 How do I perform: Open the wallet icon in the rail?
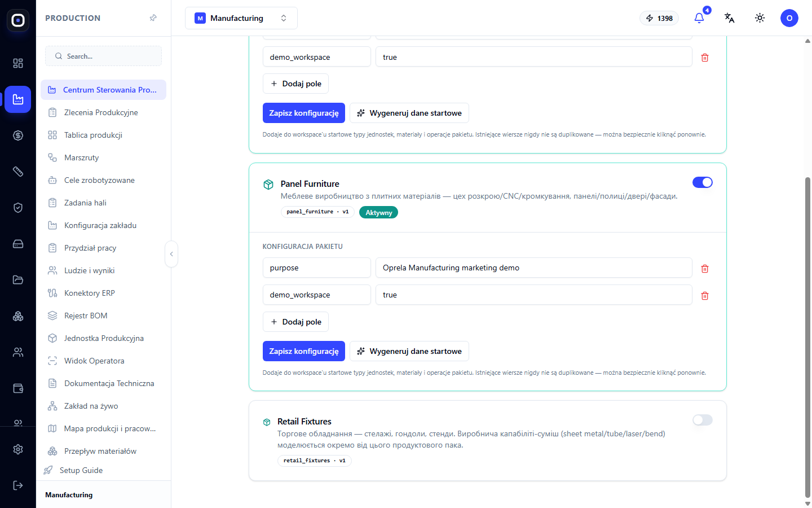(18, 388)
